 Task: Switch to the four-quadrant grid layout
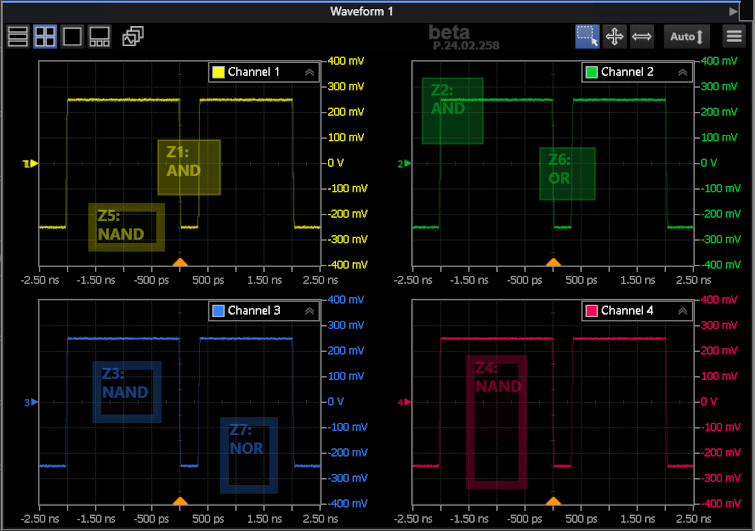pyautogui.click(x=45, y=37)
